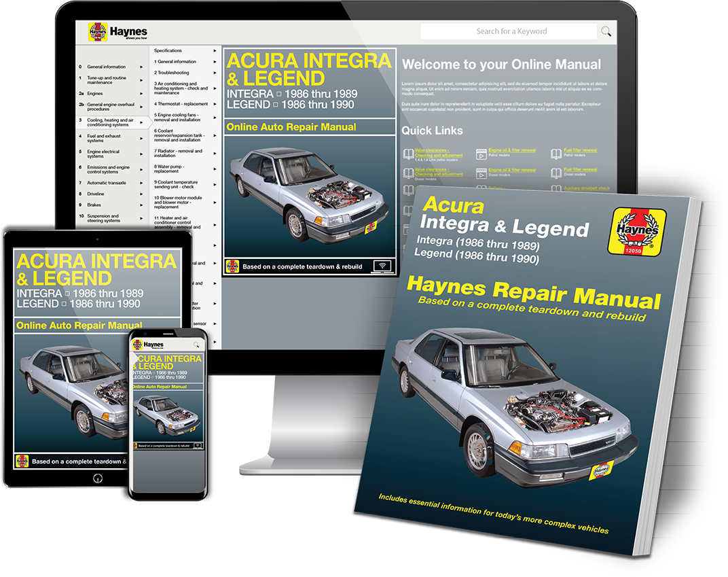Click the book icon beside Fuel filter renewal petrol

click(x=556, y=154)
